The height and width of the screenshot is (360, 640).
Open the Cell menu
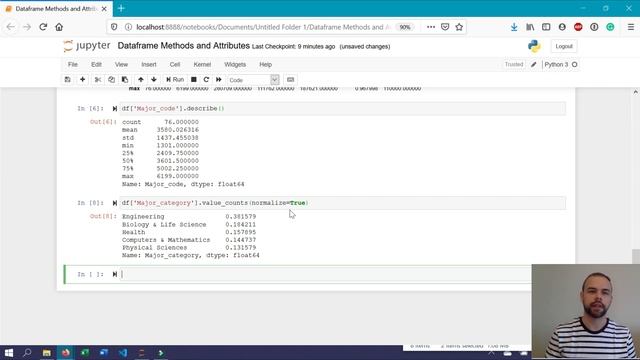[x=175, y=64]
